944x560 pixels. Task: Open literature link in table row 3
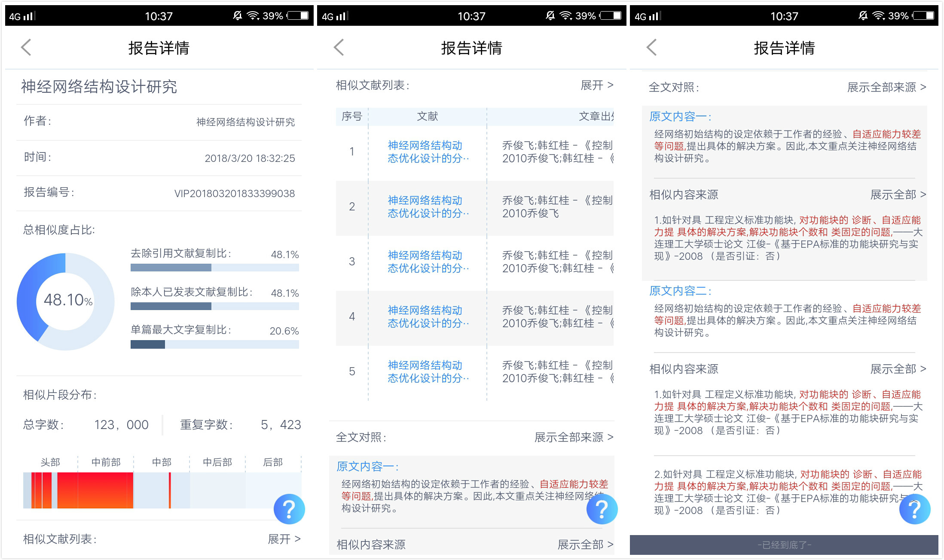point(428,262)
